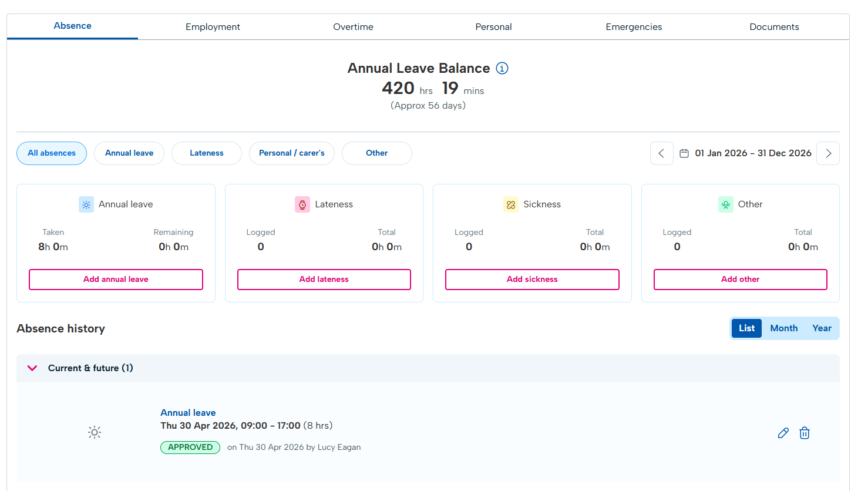Image resolution: width=868 pixels, height=491 pixels.
Task: Click the Annual leave sun icon card
Action: pos(86,204)
